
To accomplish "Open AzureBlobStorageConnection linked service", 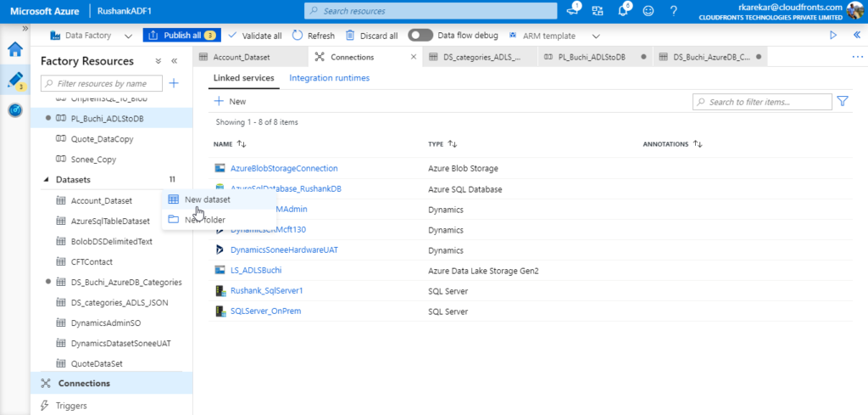I will pos(284,168).
